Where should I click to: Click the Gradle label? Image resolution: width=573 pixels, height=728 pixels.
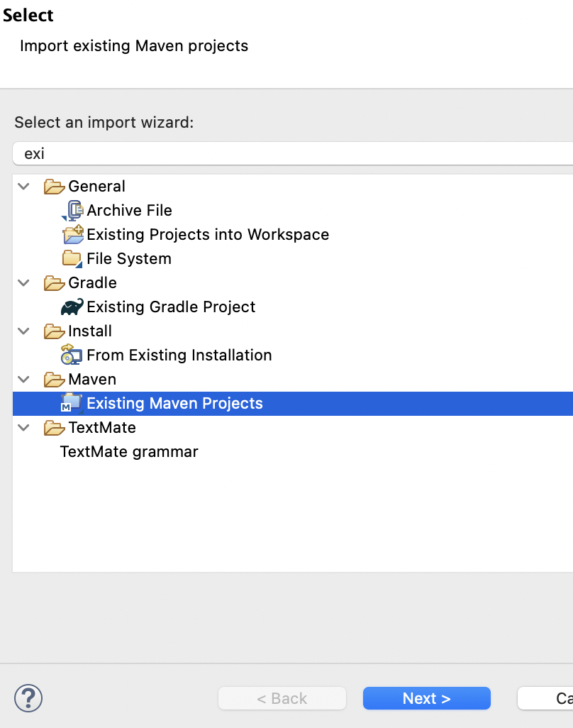coord(92,283)
